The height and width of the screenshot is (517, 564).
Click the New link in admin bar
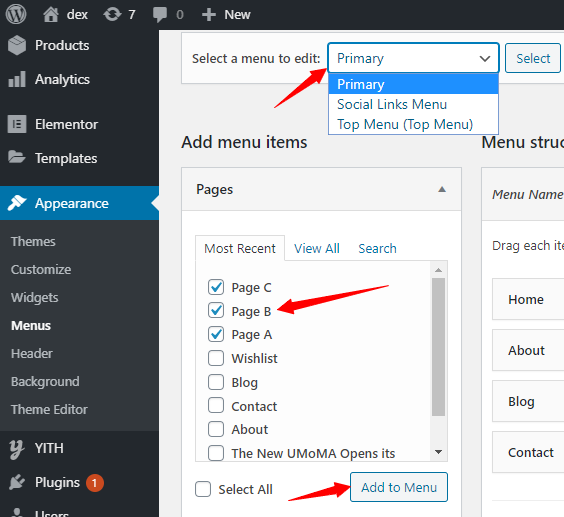[237, 15]
